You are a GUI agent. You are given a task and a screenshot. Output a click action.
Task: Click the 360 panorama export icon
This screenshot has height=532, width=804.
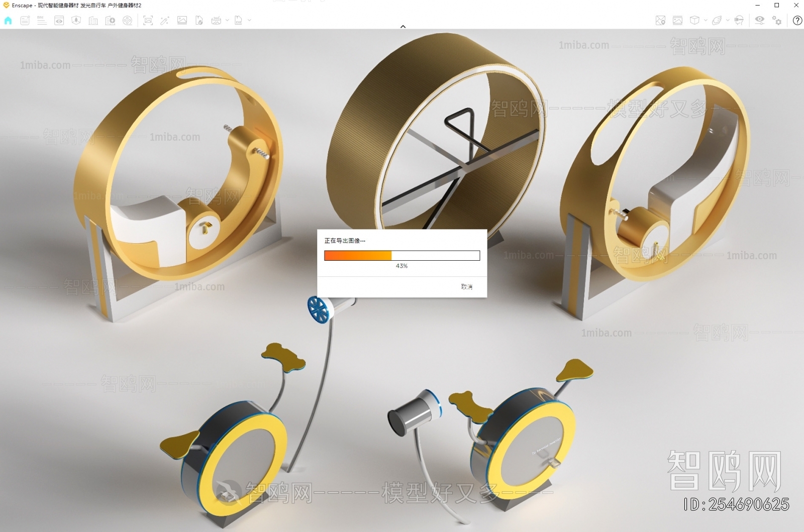(x=216, y=21)
